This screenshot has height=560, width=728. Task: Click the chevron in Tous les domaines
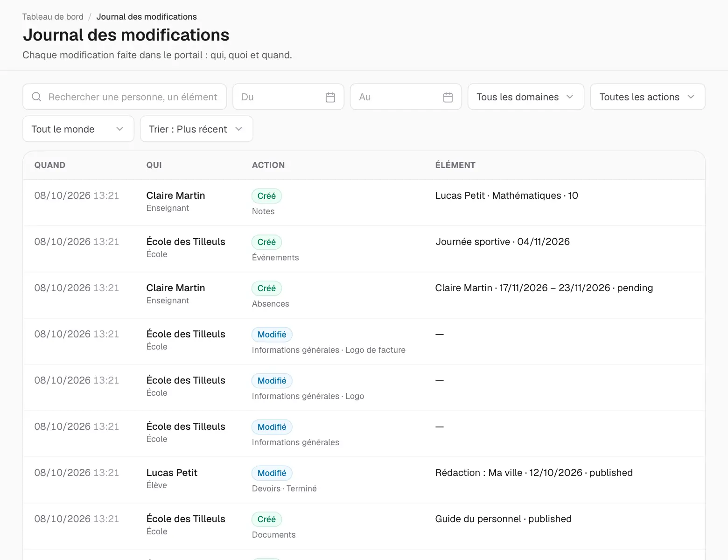click(570, 97)
